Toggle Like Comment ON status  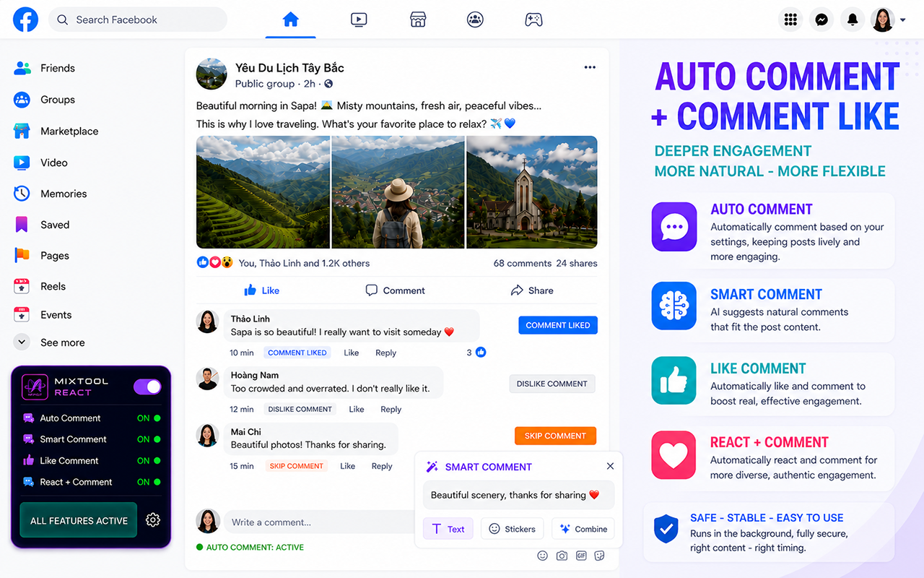click(149, 461)
